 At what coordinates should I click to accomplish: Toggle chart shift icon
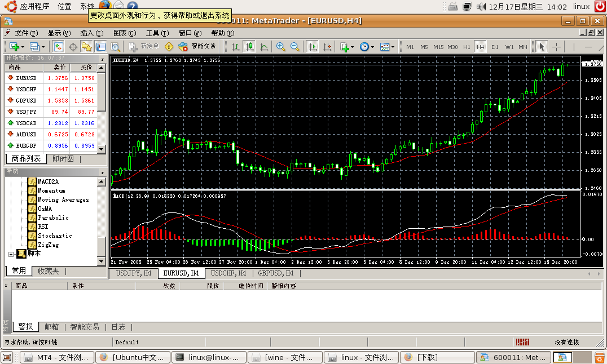coord(327,47)
